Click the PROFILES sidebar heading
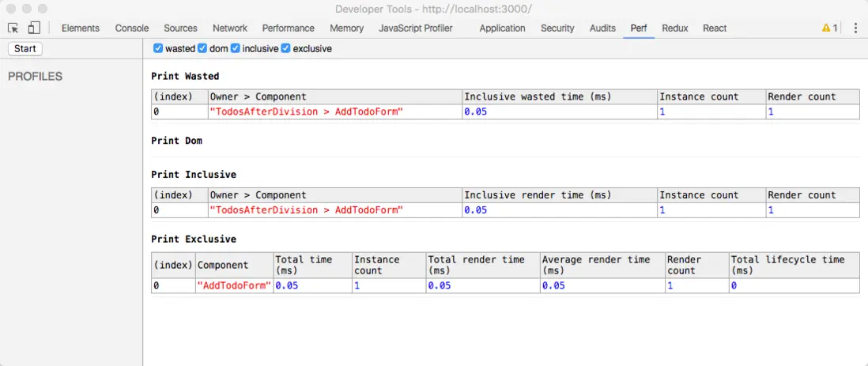Viewport: 868px width, 366px height. 36,77
